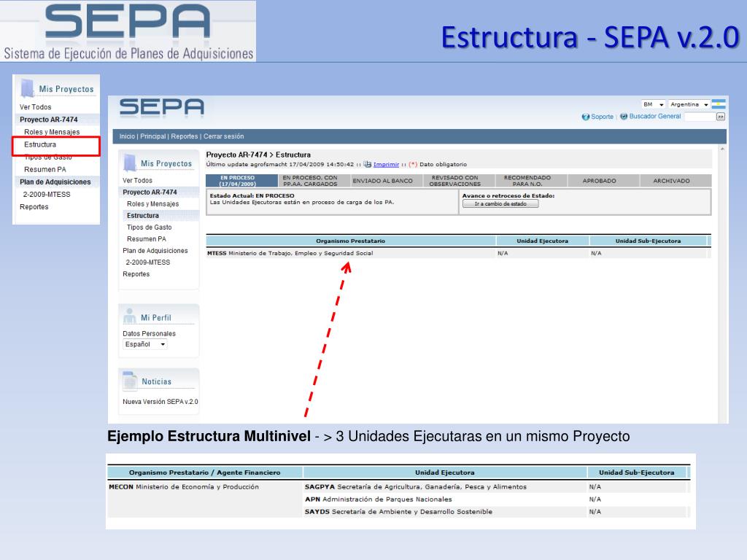Click the SEPA logo in the web page header
747x560 pixels.
[161, 108]
